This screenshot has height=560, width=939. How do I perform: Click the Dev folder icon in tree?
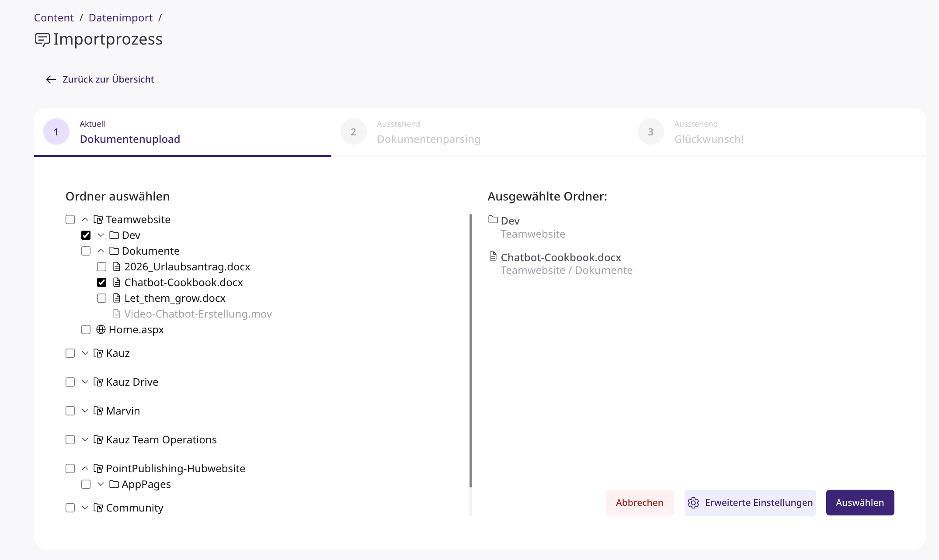[114, 235]
